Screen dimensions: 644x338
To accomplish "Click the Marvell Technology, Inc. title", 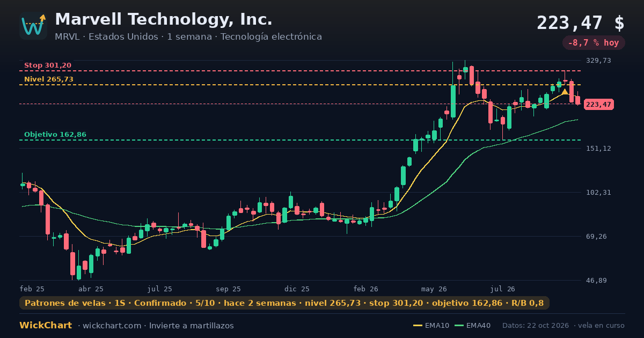I will (164, 19).
